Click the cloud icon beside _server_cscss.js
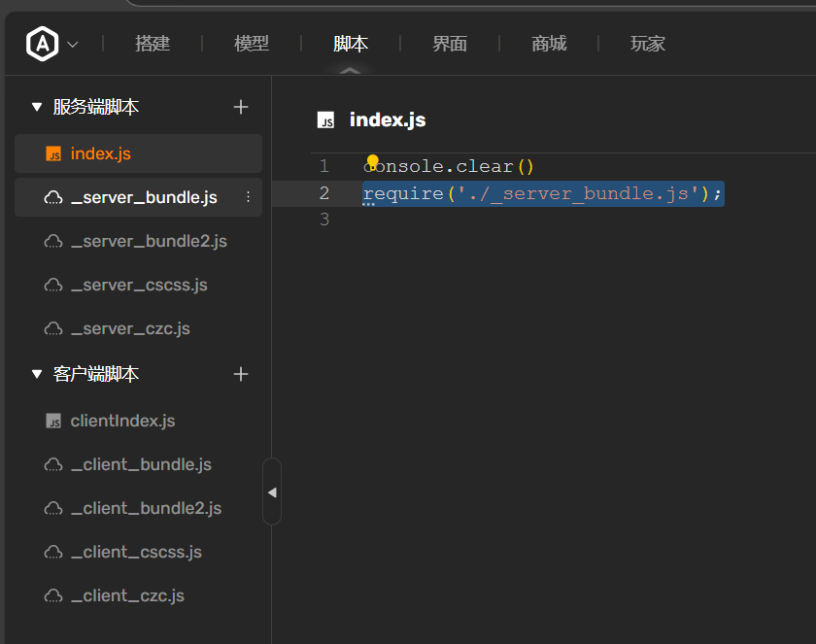This screenshot has height=644, width=816. click(53, 285)
